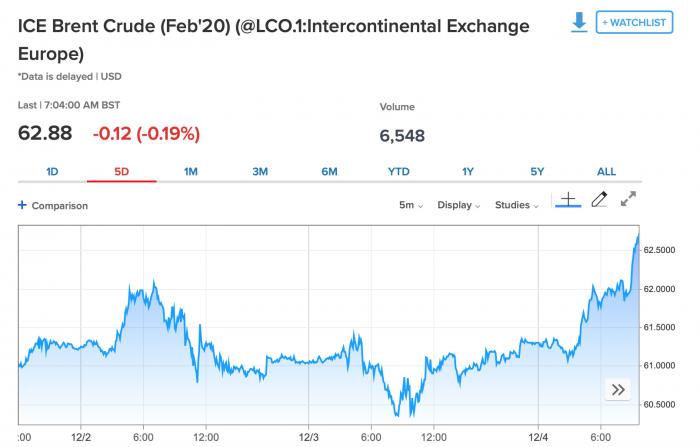This screenshot has width=700, height=447.
Task: Expand chart to fullscreen
Action: (x=629, y=200)
